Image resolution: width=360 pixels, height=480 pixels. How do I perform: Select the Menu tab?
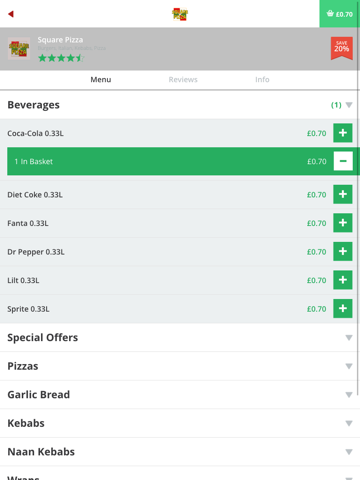pos(101,80)
